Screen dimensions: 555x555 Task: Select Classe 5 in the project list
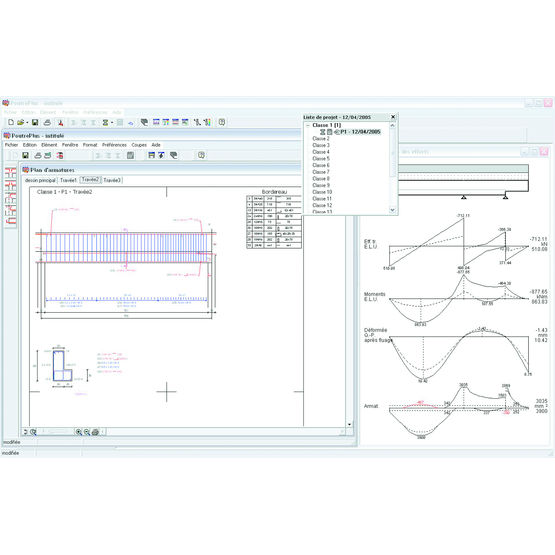[321, 159]
